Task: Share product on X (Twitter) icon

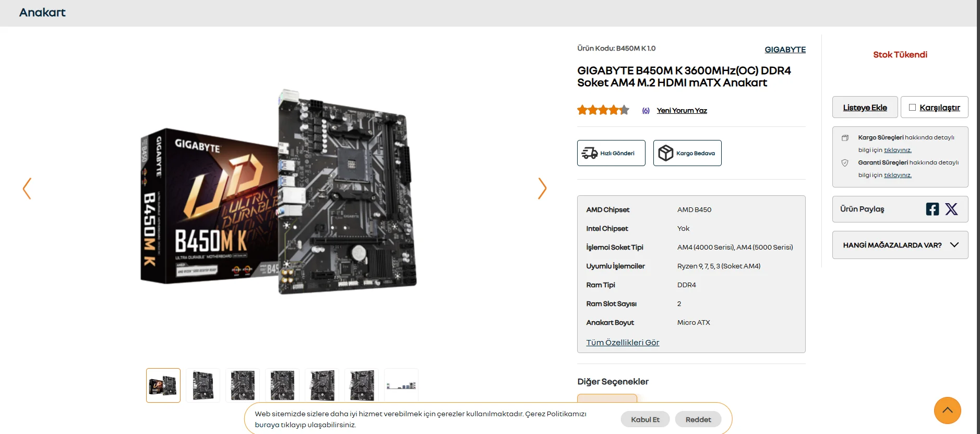Action: click(x=951, y=209)
